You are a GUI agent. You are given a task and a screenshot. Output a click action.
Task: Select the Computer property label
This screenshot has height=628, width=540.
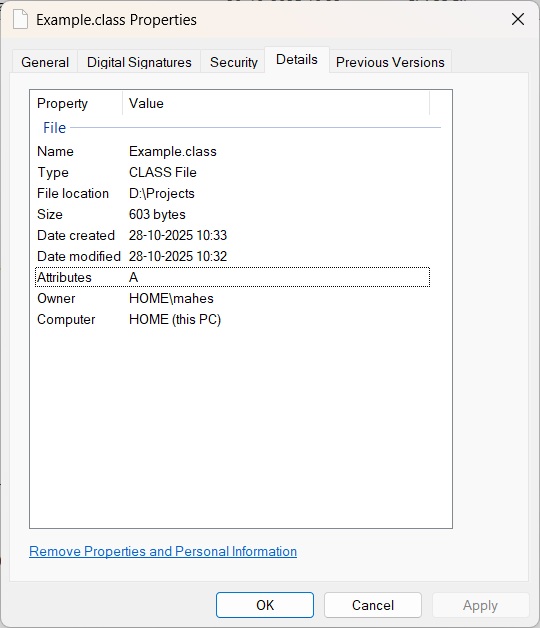click(66, 320)
